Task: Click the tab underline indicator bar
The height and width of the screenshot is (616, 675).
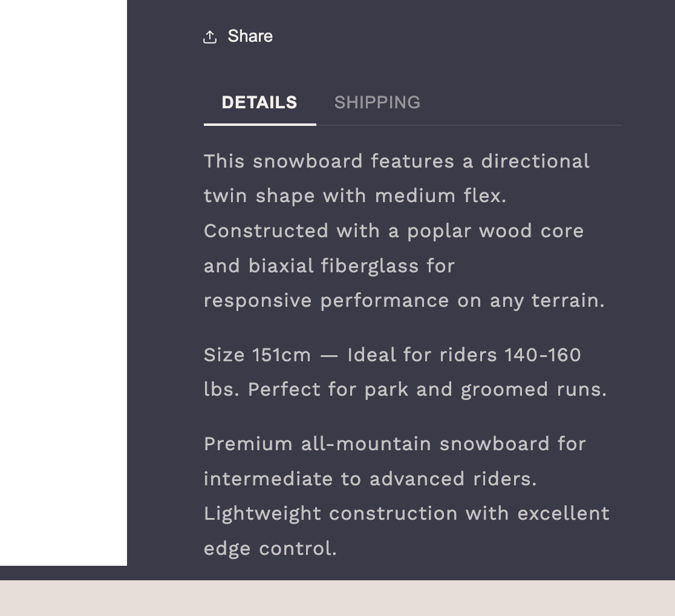Action: pos(259,126)
